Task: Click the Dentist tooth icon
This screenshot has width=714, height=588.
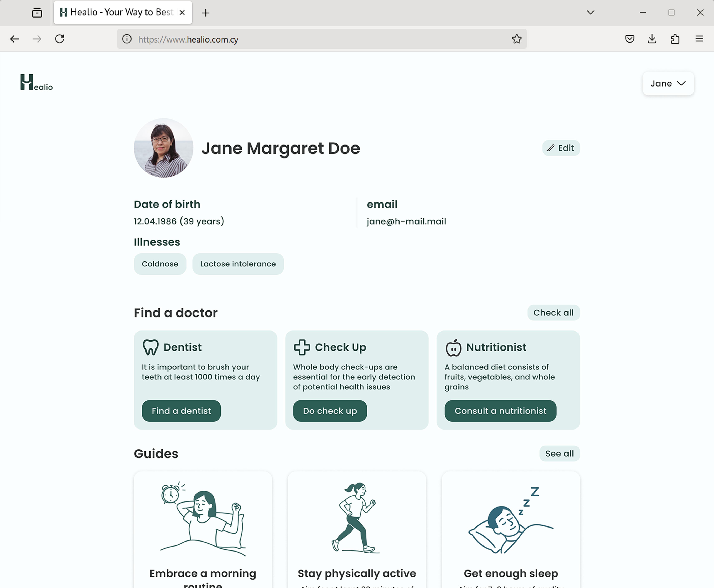Action: (150, 347)
